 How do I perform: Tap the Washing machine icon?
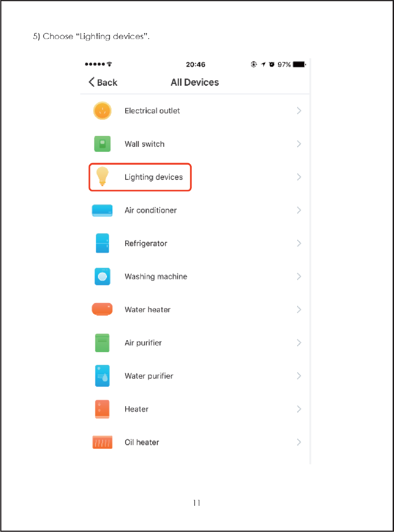click(x=102, y=276)
